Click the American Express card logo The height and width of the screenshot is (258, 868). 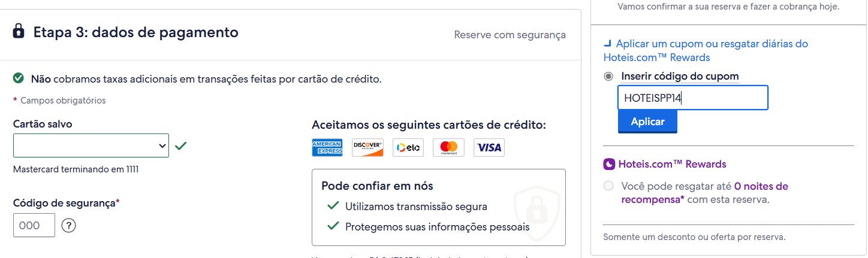point(327,147)
